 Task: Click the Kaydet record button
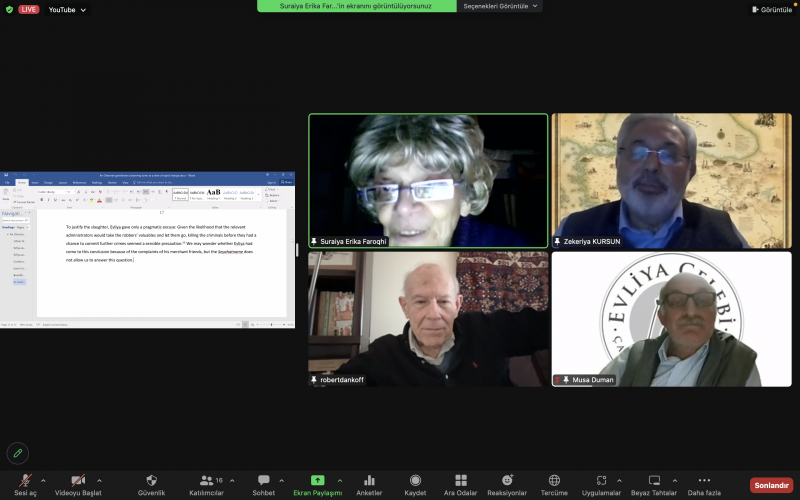point(415,481)
